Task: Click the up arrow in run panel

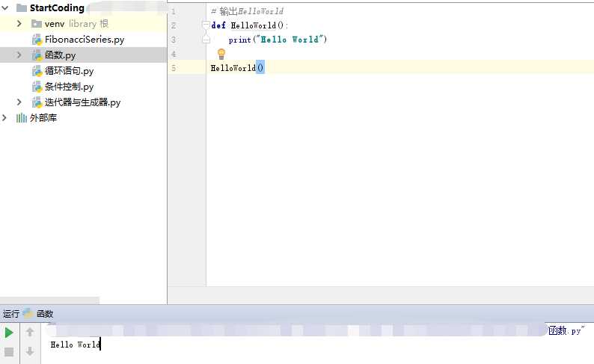Action: point(30,332)
